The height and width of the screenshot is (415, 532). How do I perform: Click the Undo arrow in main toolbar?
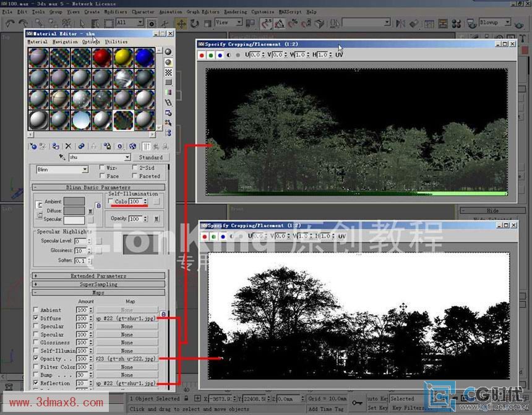(10, 23)
